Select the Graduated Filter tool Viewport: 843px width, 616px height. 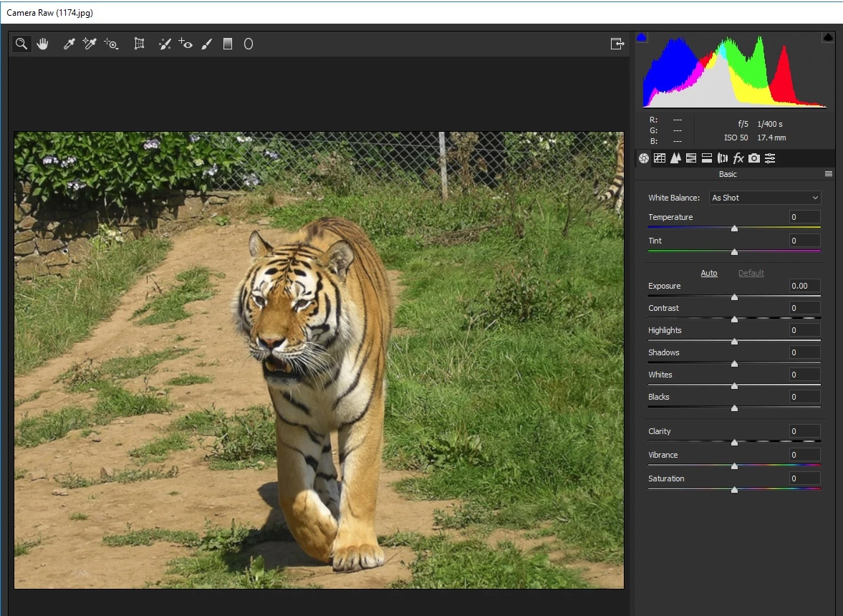pos(228,44)
